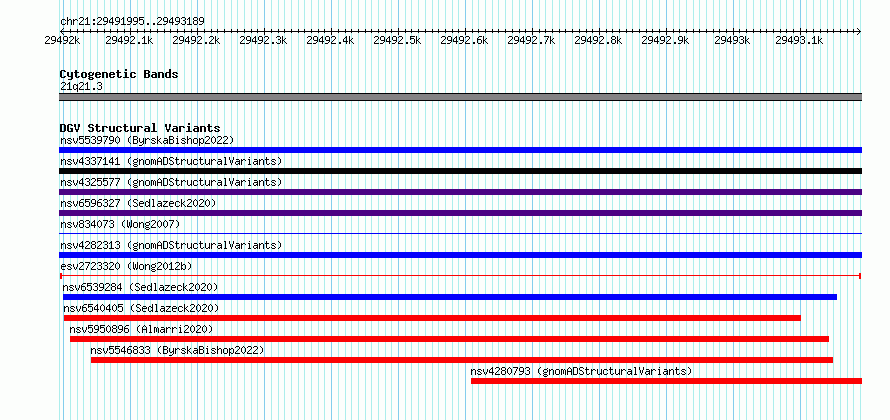Click the chr21:29491995..29493189 coordinate label
This screenshot has width=890, height=420.
pyautogui.click(x=132, y=21)
